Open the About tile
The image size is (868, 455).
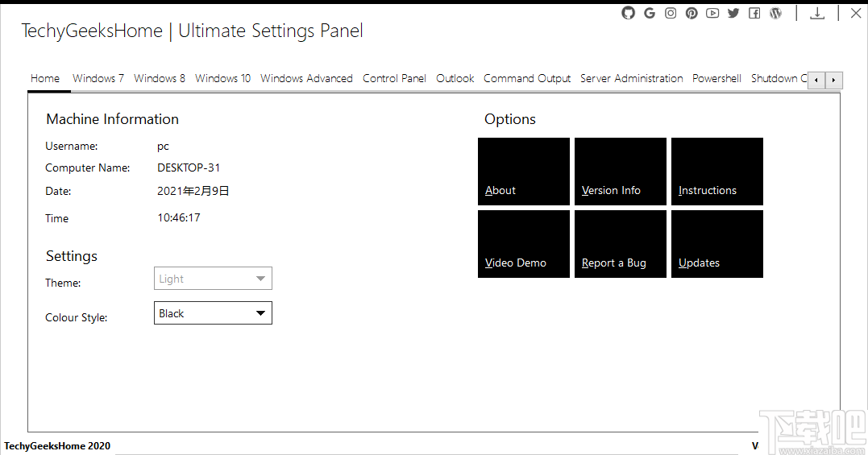pyautogui.click(x=524, y=172)
